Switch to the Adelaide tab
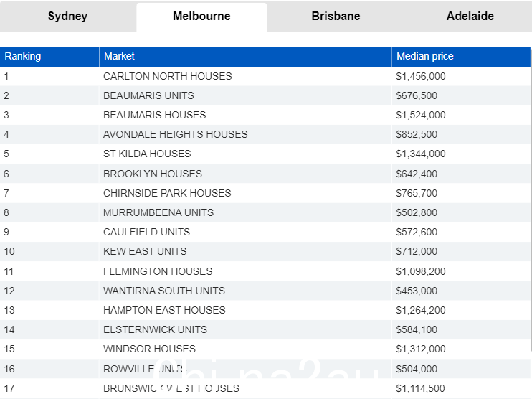Image resolution: width=532 pixels, height=399 pixels. (x=470, y=17)
